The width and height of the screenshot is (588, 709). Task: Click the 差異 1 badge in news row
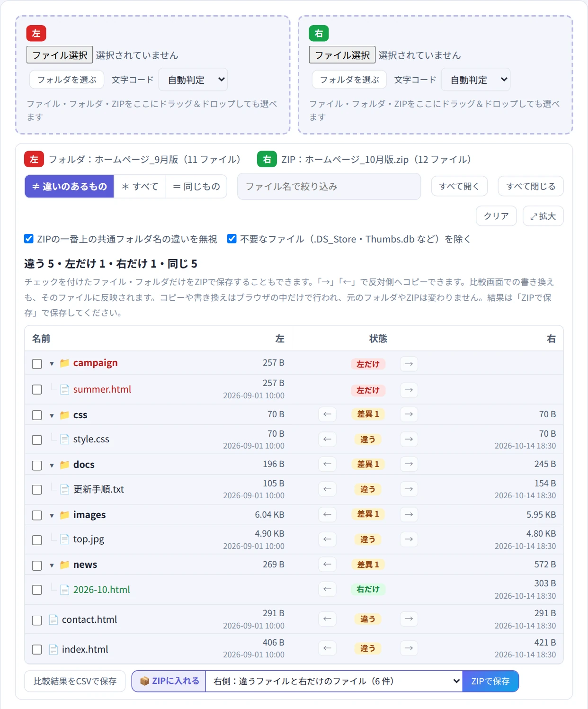(x=368, y=565)
